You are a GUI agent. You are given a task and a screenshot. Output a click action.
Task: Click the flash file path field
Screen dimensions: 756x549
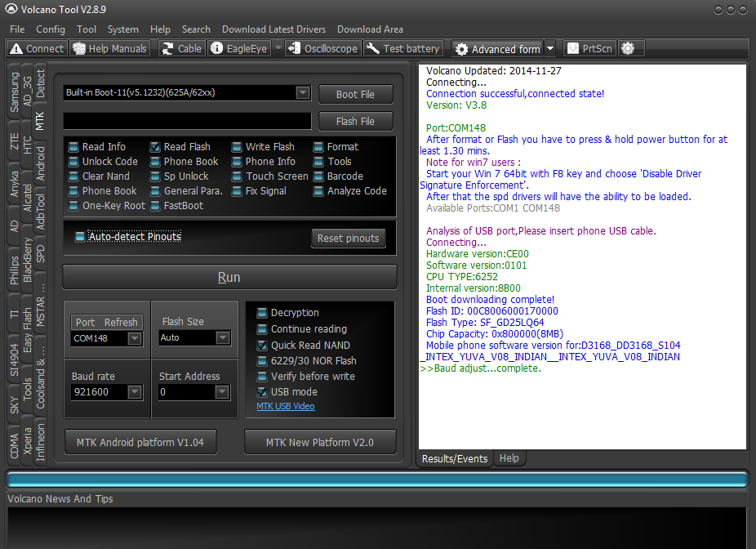click(x=187, y=121)
